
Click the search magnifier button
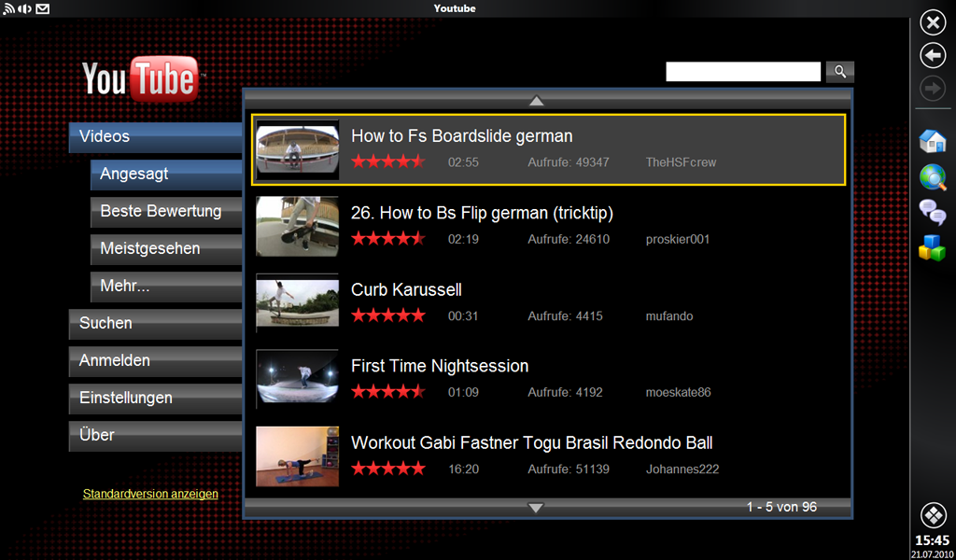click(x=840, y=72)
